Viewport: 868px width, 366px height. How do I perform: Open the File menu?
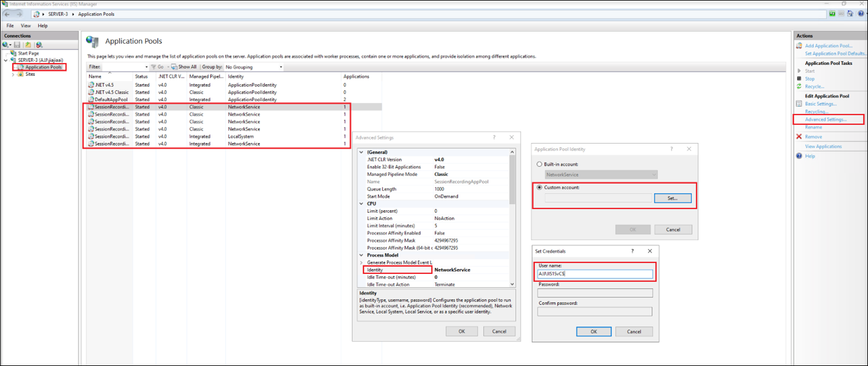(10, 25)
